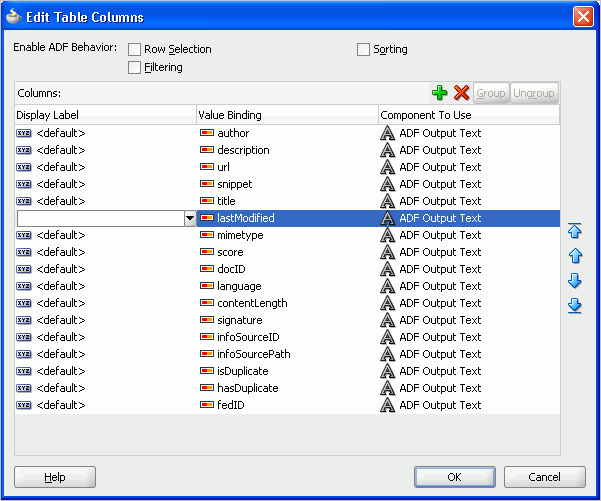Screen dimensions: 601x501
Task: Click the binding icon next to snippet
Action: (207, 184)
